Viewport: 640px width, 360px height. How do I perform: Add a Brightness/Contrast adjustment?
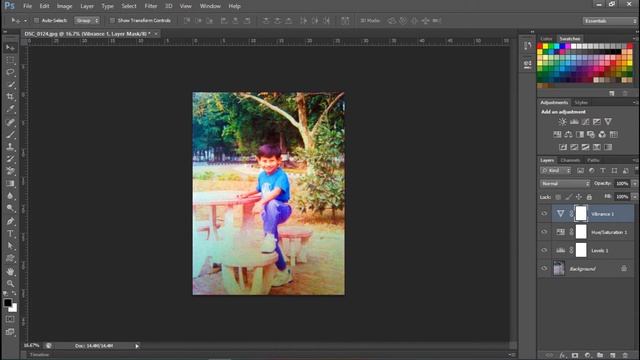[x=562, y=122]
